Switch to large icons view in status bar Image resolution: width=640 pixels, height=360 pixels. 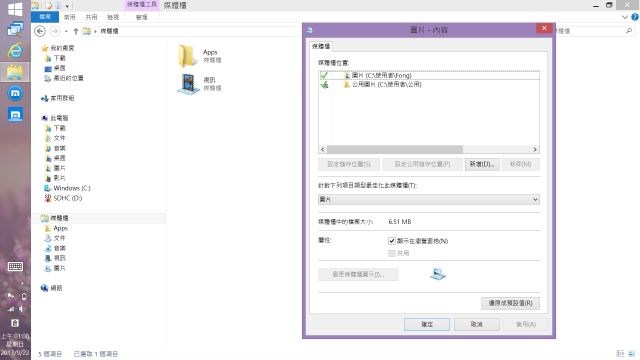[x=632, y=353]
